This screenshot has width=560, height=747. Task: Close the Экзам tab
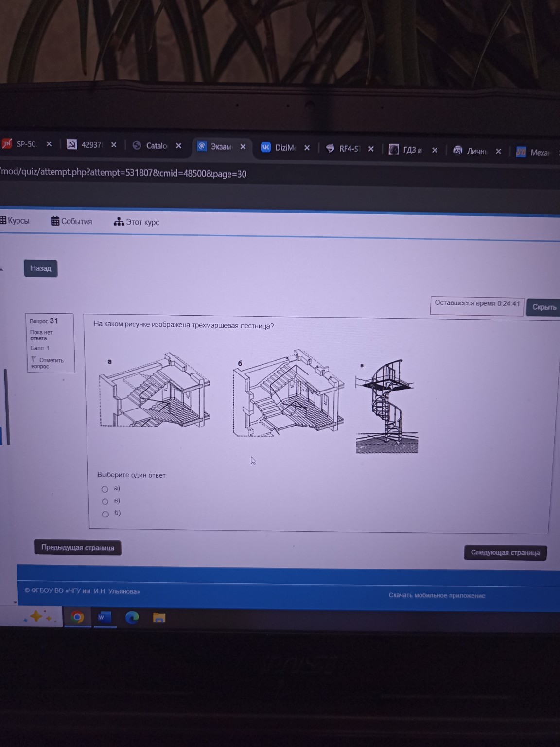[x=243, y=147]
